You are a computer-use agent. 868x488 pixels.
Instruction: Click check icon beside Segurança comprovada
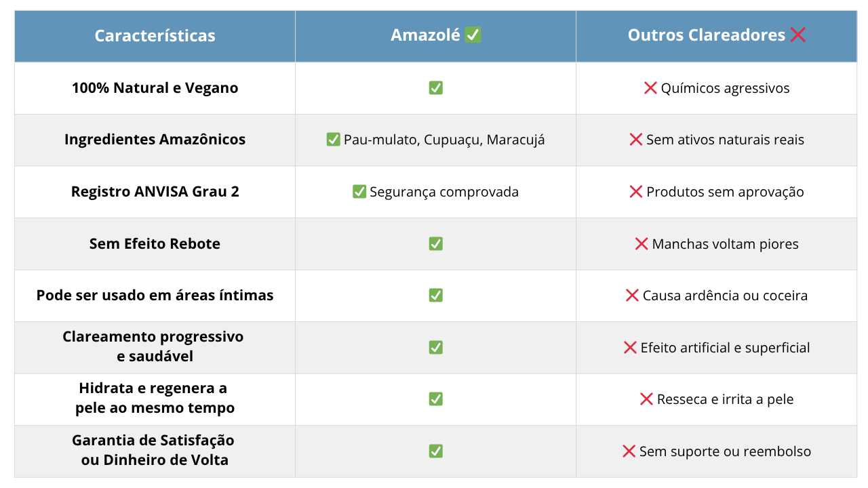click(x=359, y=192)
